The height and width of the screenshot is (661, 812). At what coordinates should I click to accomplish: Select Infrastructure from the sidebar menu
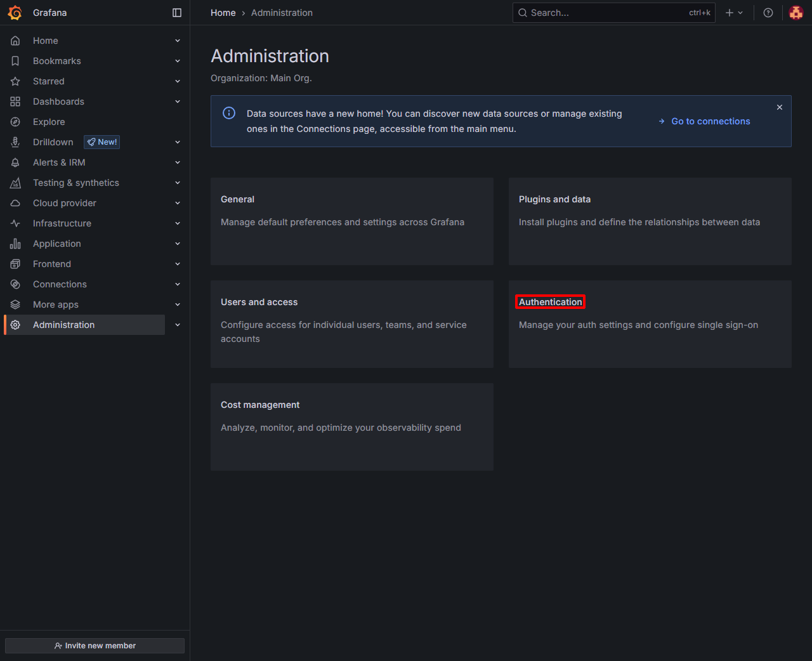62,223
